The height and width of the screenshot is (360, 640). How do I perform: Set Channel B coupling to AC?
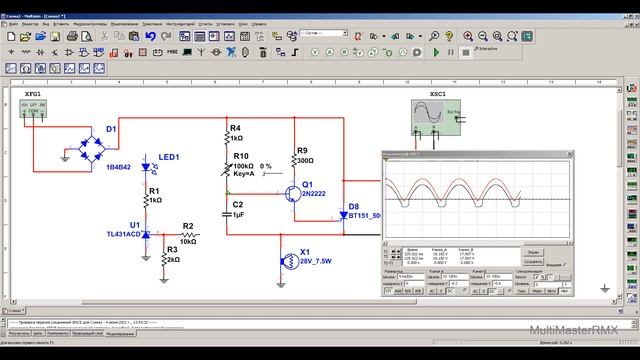click(x=476, y=291)
